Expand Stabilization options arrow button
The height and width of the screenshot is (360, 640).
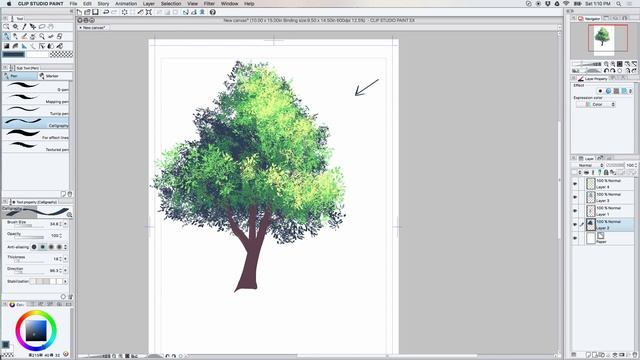click(65, 282)
